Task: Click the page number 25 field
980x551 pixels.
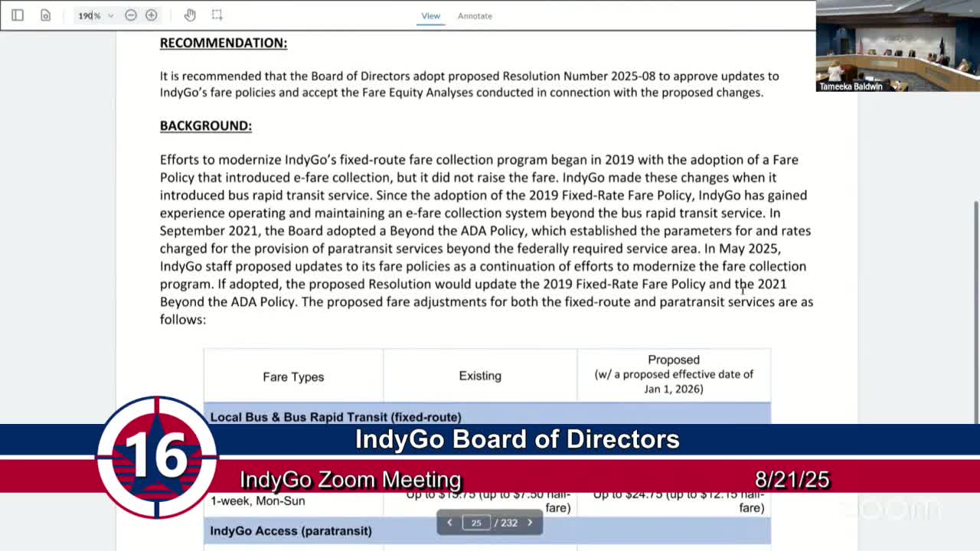Action: (476, 523)
